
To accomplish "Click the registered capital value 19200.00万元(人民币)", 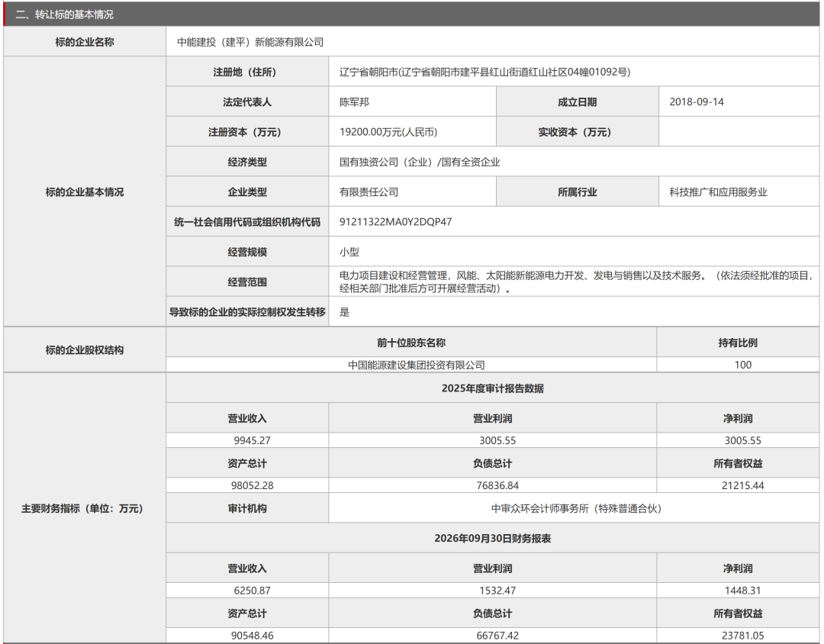I will point(388,132).
